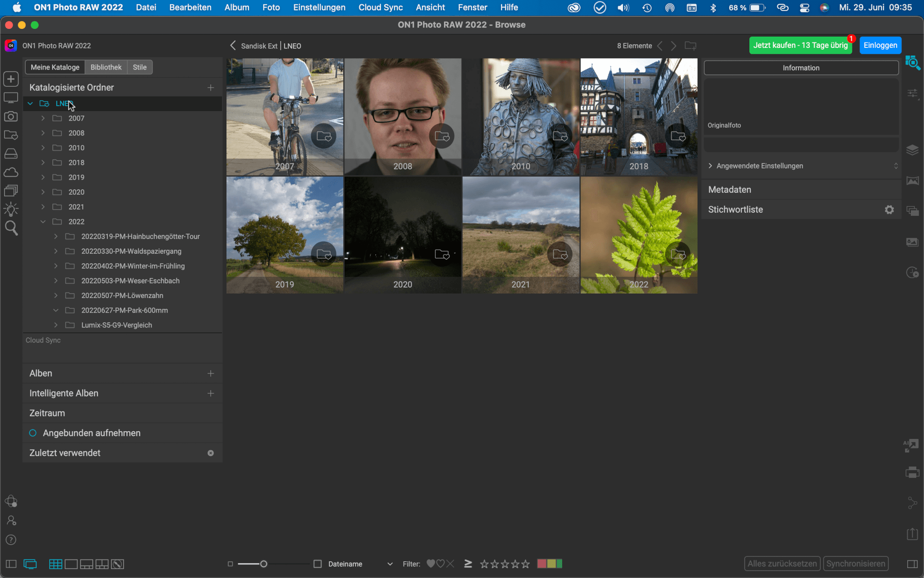Open the Album menu
Image resolution: width=924 pixels, height=578 pixels.
(x=237, y=7)
